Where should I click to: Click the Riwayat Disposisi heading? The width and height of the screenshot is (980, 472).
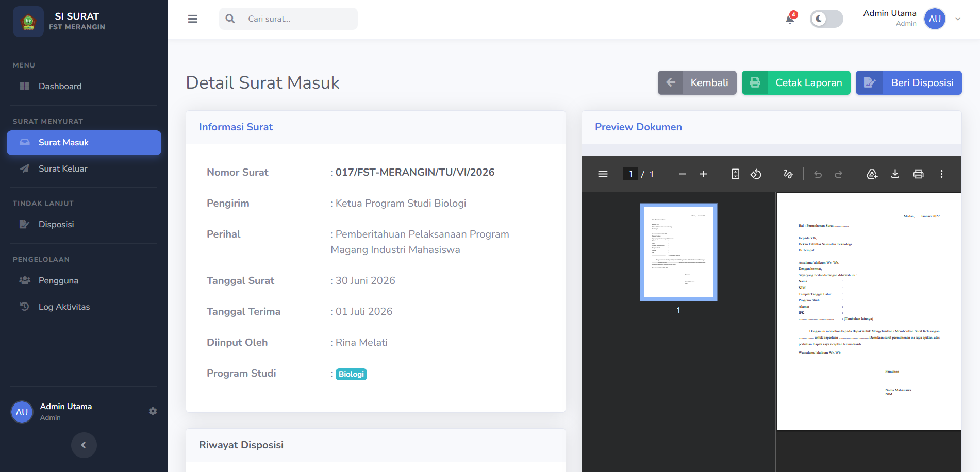pyautogui.click(x=241, y=445)
